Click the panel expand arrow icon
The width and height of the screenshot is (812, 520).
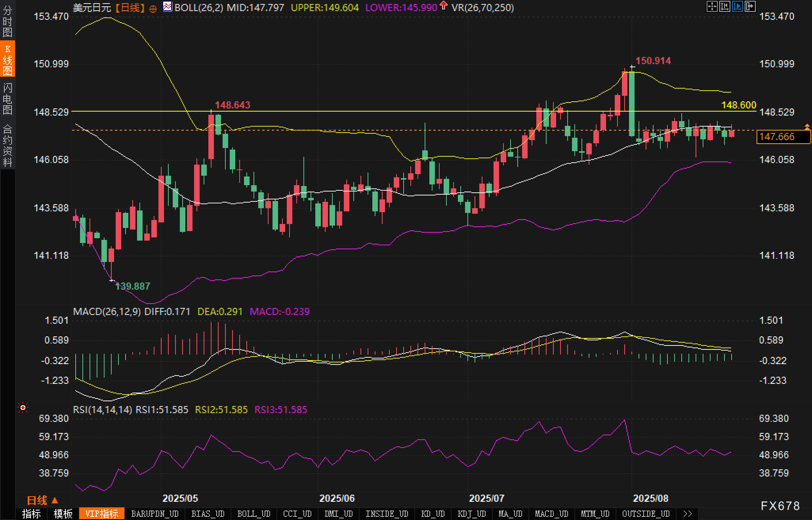point(750,6)
